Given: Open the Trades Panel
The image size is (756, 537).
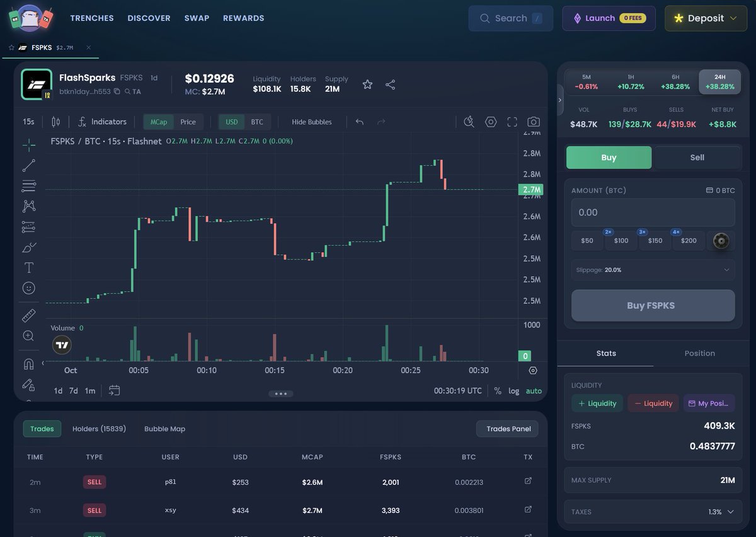Looking at the screenshot, I should [508, 429].
